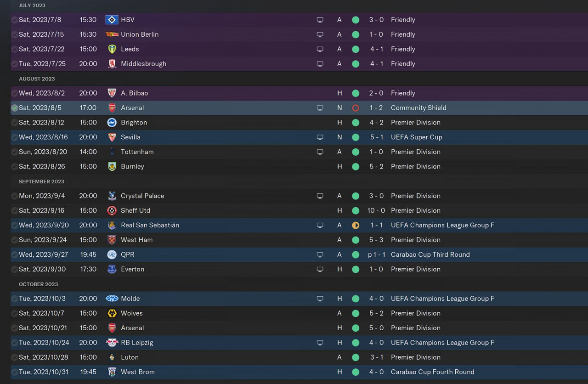Toggle the check circle on the West Brom fixture

(x=15, y=372)
